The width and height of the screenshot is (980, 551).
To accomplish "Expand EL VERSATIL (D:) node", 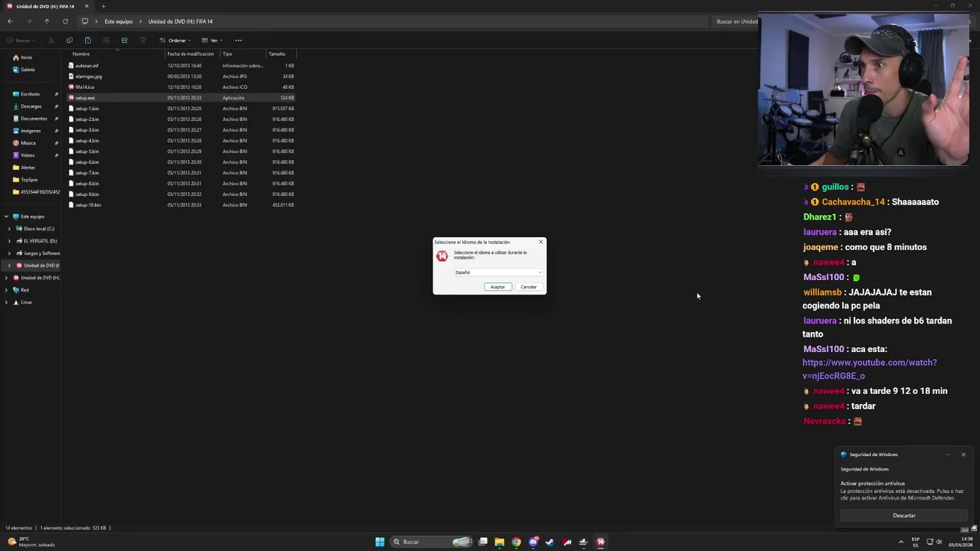I will [9, 241].
